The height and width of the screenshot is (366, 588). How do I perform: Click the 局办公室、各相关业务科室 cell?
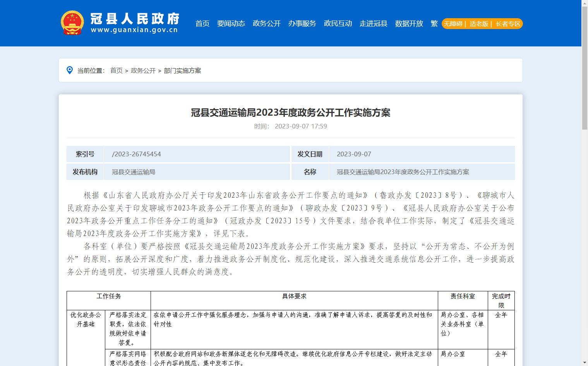click(x=463, y=329)
